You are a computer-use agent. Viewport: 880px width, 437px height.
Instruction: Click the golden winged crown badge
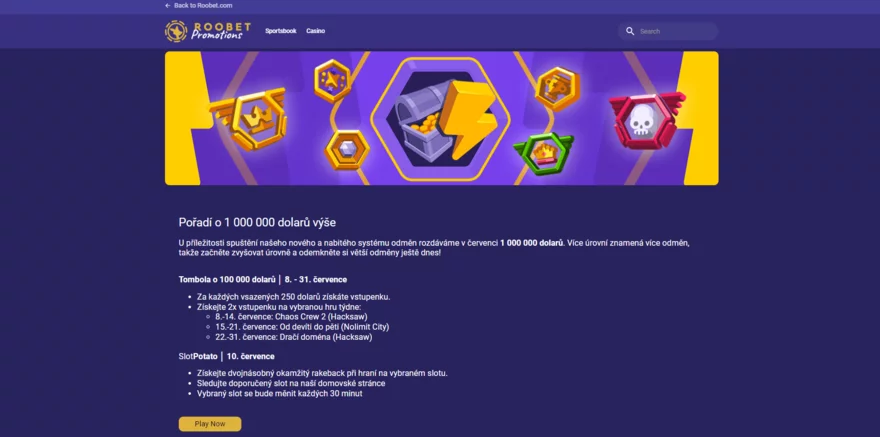[x=249, y=119]
